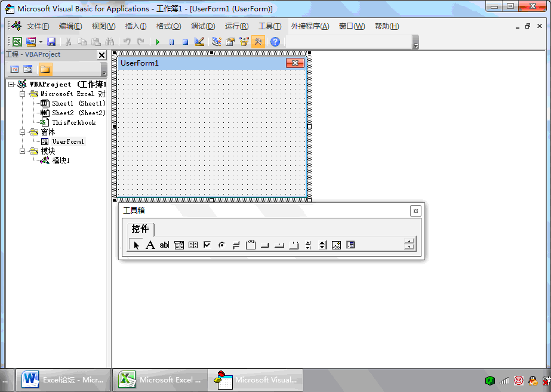Open the Insert UserForm dropdown arrow
551x392 pixels.
(41, 42)
